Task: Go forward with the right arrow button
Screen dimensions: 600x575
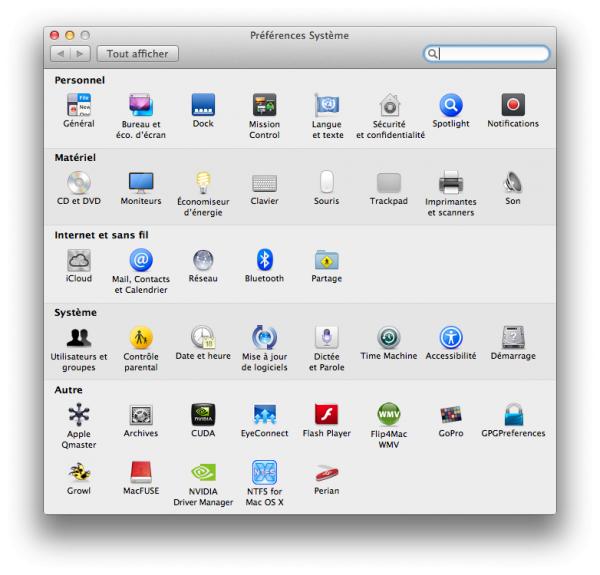Action: pyautogui.click(x=80, y=54)
